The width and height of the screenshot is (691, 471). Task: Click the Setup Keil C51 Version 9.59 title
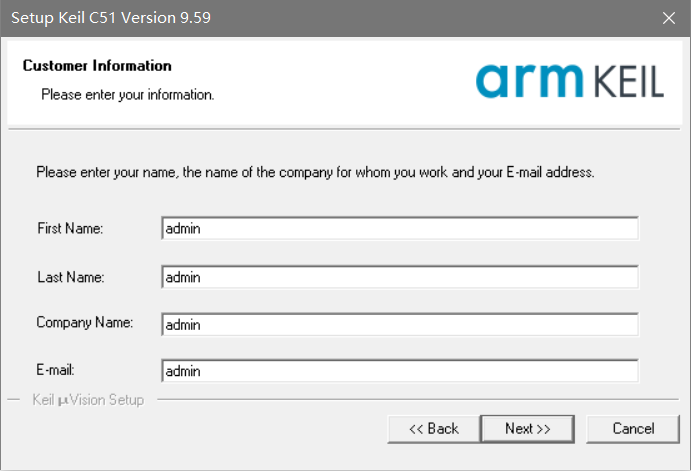(111, 18)
